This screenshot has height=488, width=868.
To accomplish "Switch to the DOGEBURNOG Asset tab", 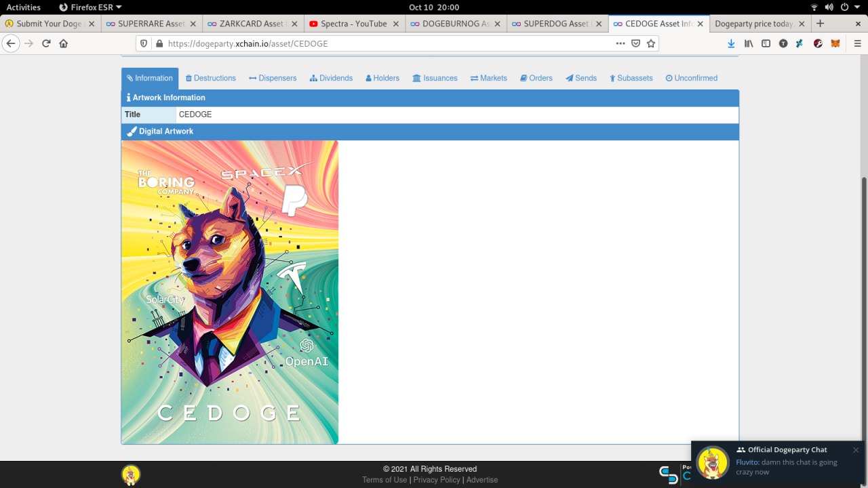I will point(456,24).
